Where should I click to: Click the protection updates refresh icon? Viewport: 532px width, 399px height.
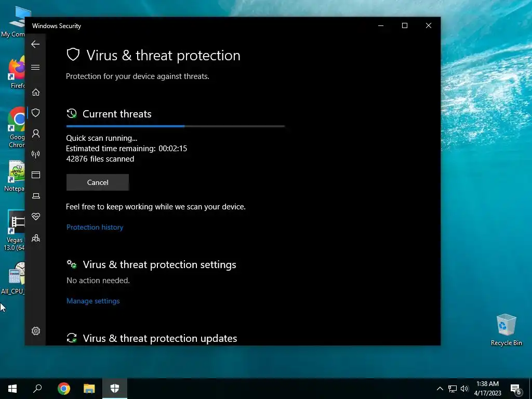(72, 338)
